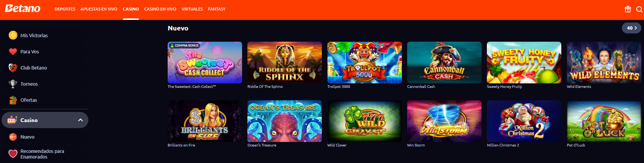
Task: Expand the Nuevo list with 40 button
Action: [x=631, y=28]
